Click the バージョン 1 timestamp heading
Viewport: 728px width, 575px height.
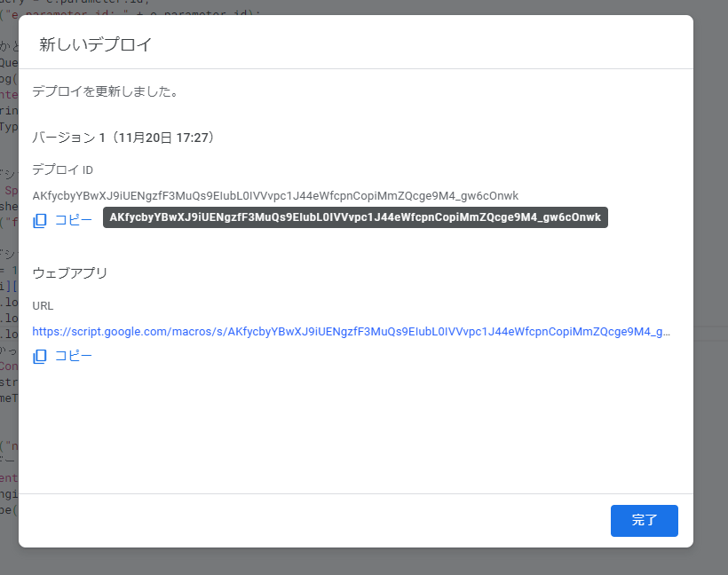[123, 138]
